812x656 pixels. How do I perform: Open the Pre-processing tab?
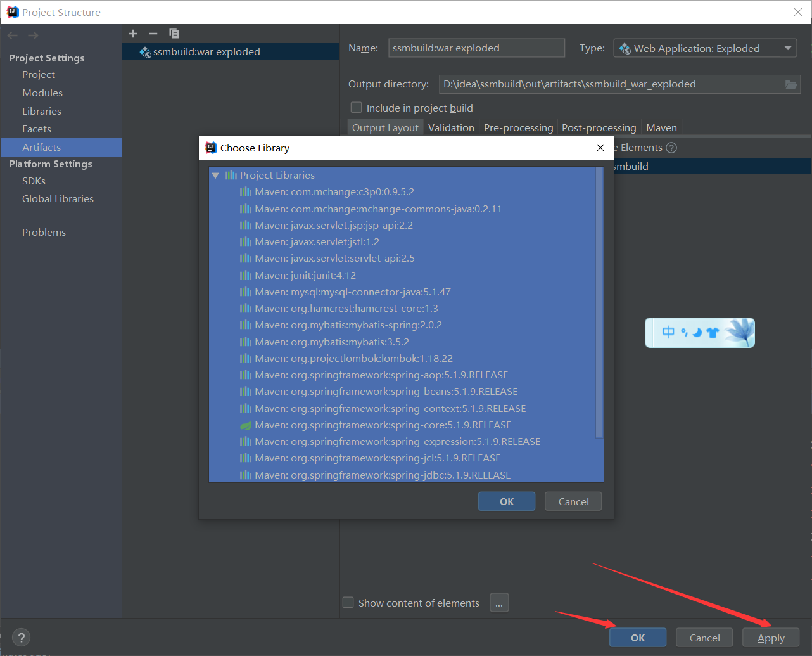point(518,127)
